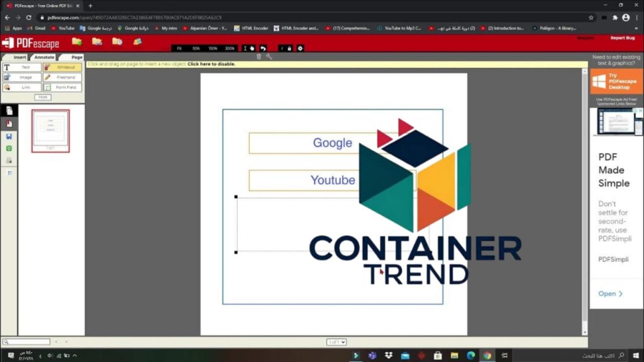Click the Report Bug link
Screen dimensions: 644x362
click(x=622, y=38)
